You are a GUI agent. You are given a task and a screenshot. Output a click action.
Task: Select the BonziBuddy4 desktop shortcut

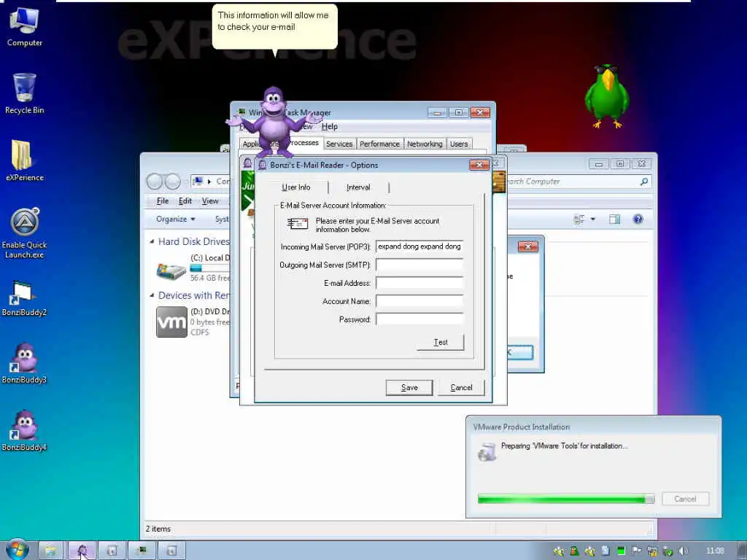24,431
